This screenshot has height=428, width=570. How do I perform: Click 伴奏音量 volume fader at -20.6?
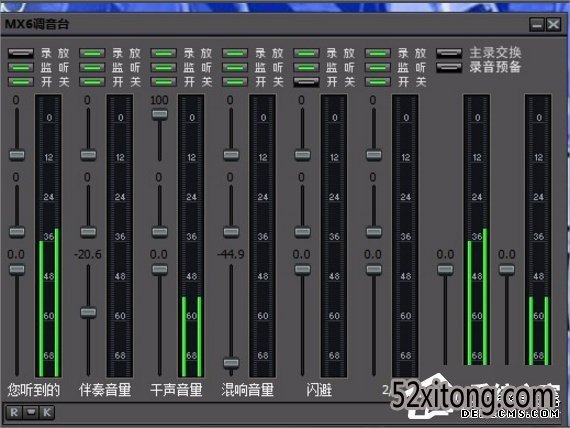coord(88,312)
